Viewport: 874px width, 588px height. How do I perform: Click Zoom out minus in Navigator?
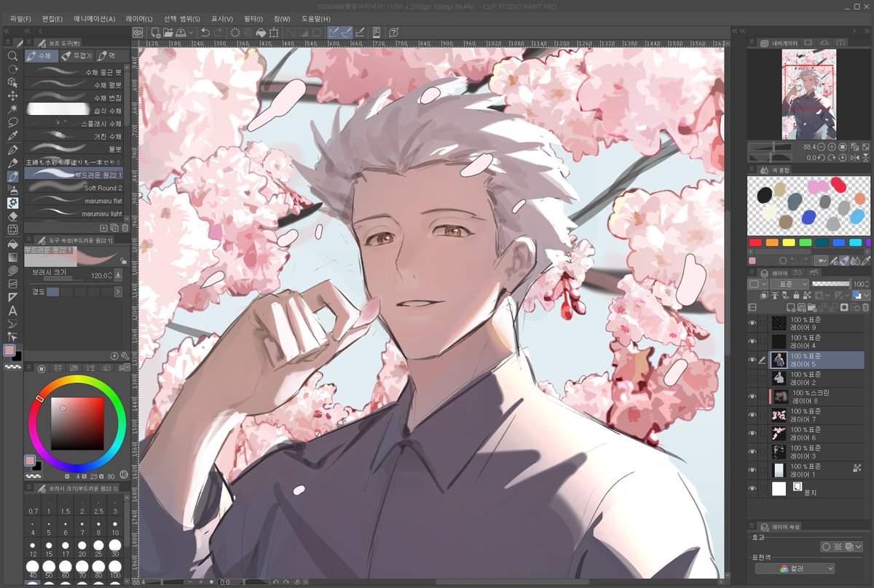[820, 146]
